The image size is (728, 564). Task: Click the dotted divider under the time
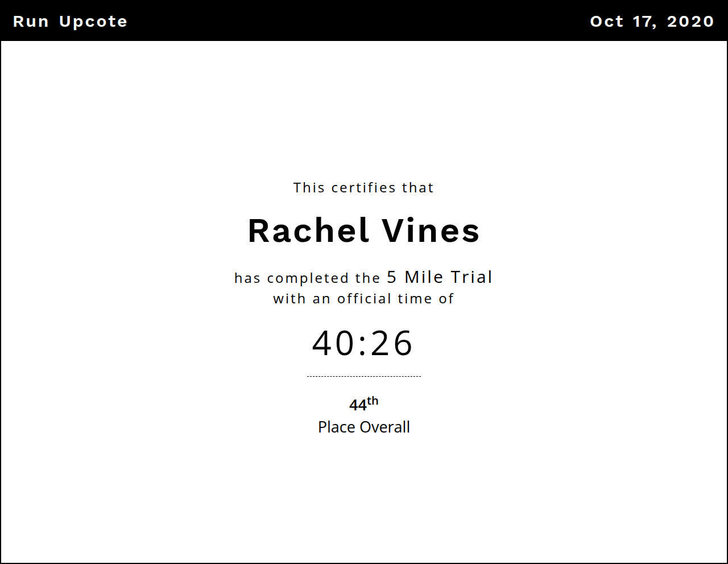point(364,376)
